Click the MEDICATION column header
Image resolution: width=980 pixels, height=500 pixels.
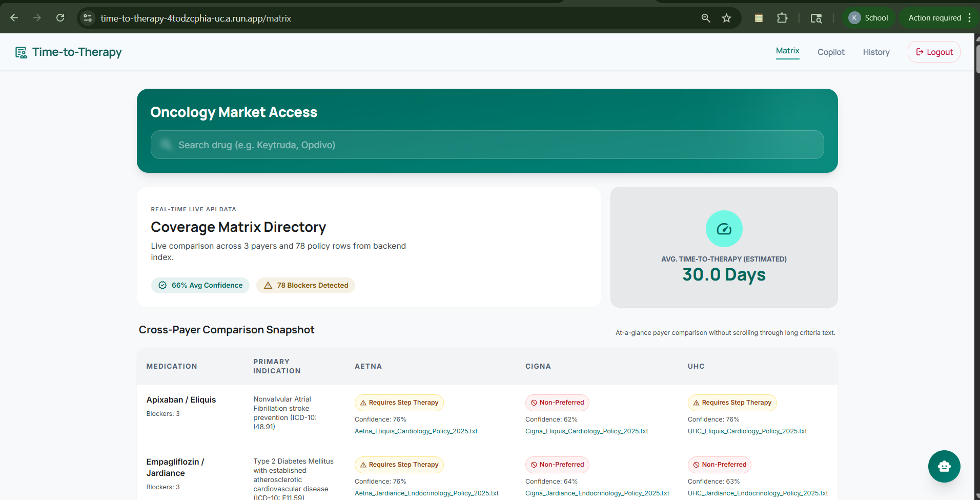172,366
